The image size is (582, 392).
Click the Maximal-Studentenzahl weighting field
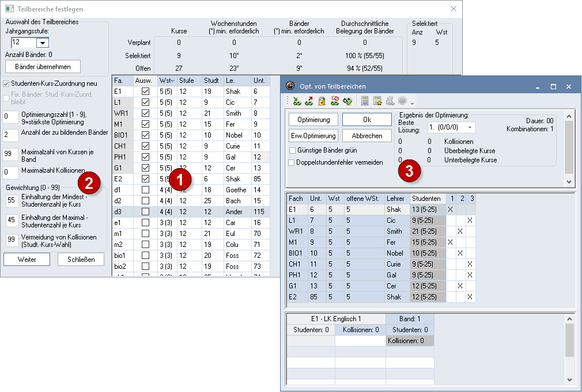click(13, 220)
